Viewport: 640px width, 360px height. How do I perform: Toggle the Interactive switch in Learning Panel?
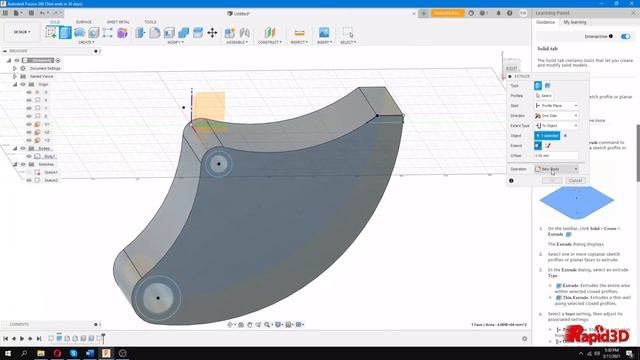tap(625, 36)
